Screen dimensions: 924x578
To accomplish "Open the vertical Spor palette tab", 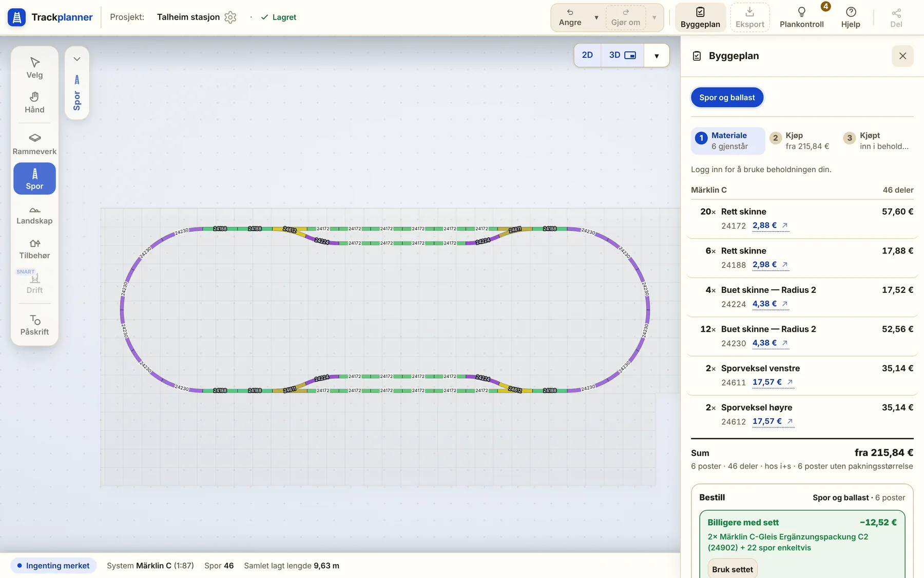I will (x=77, y=94).
